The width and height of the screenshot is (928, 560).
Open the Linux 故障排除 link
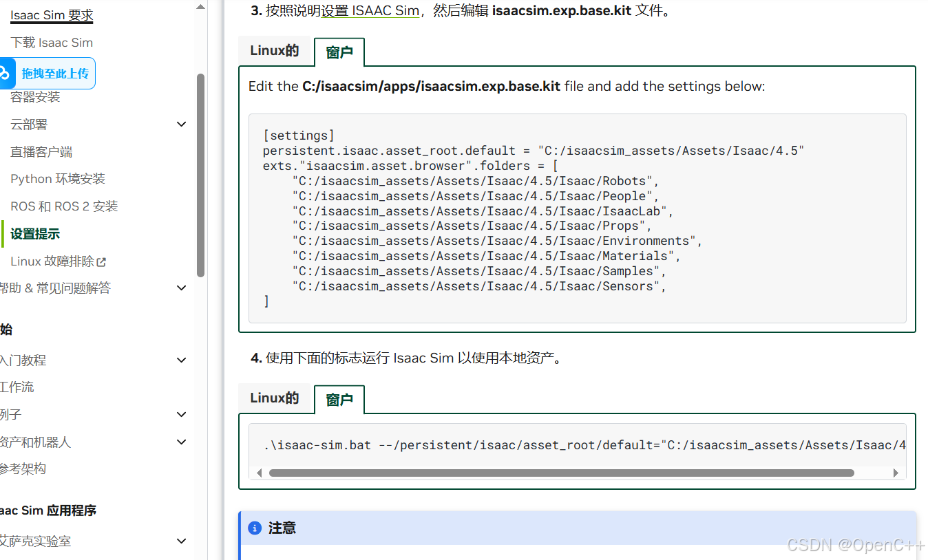tap(52, 261)
